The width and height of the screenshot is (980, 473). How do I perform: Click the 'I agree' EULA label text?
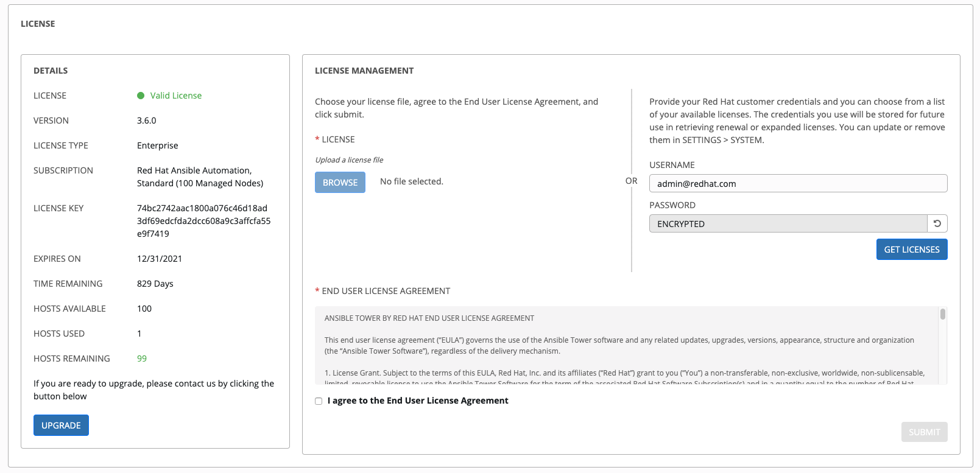[418, 401]
